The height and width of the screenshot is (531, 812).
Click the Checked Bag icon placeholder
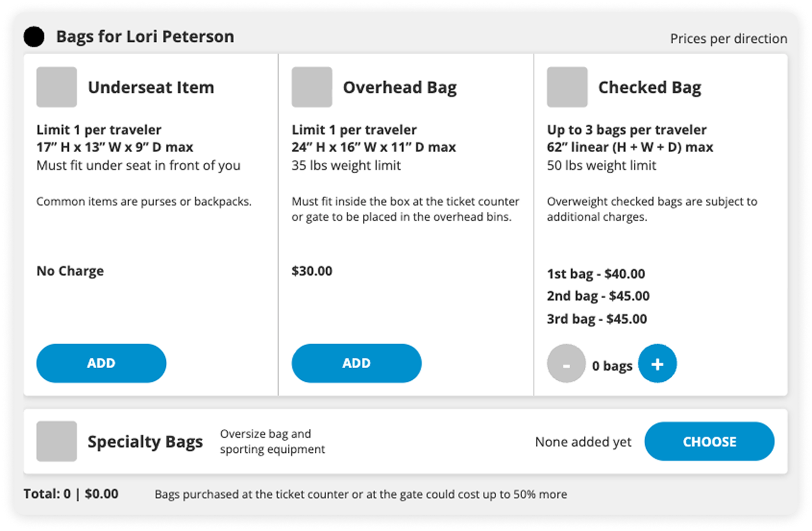(567, 87)
